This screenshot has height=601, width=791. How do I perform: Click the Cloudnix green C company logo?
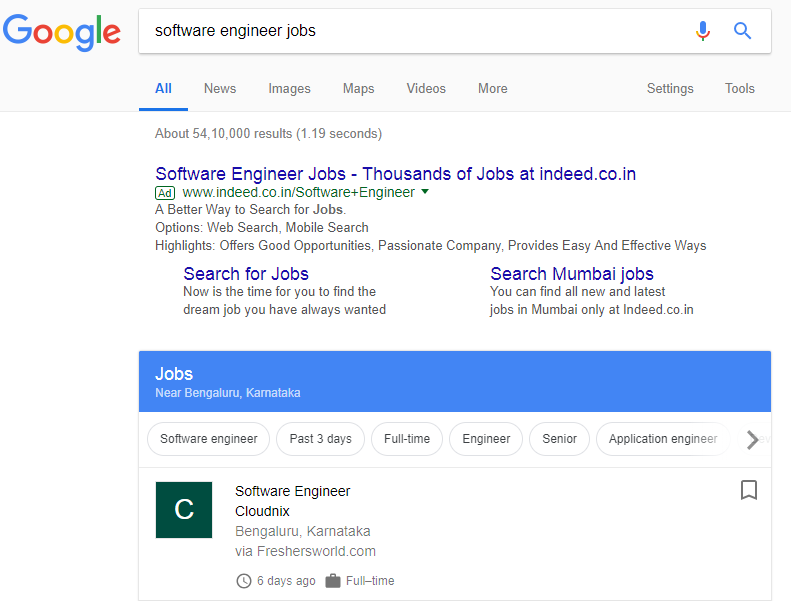point(184,510)
